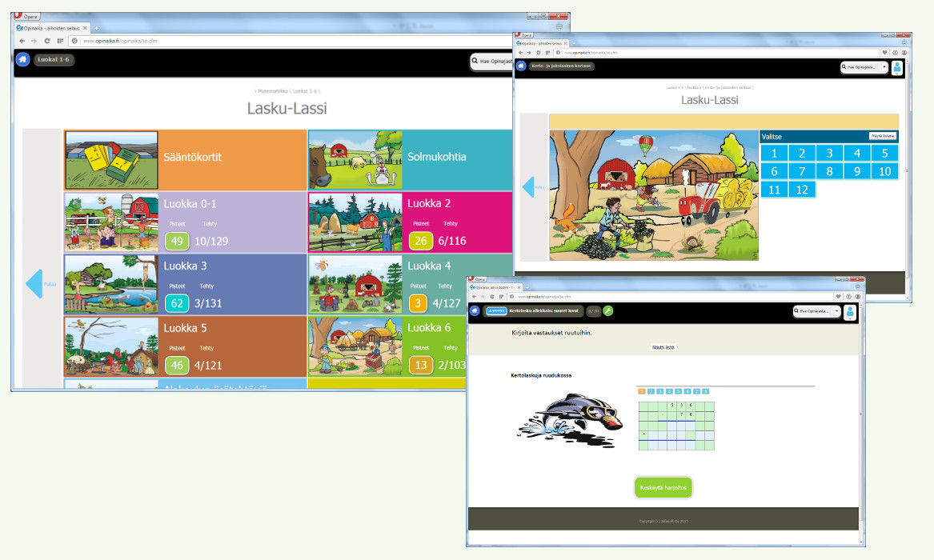Click the Luokka 0-1 points badge 49
This screenshot has width=934, height=560.
(x=177, y=241)
